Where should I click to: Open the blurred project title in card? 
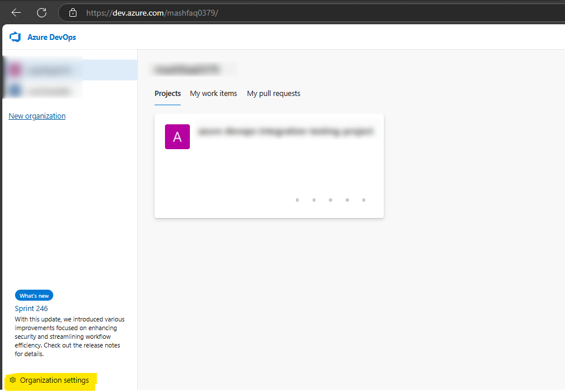point(285,132)
